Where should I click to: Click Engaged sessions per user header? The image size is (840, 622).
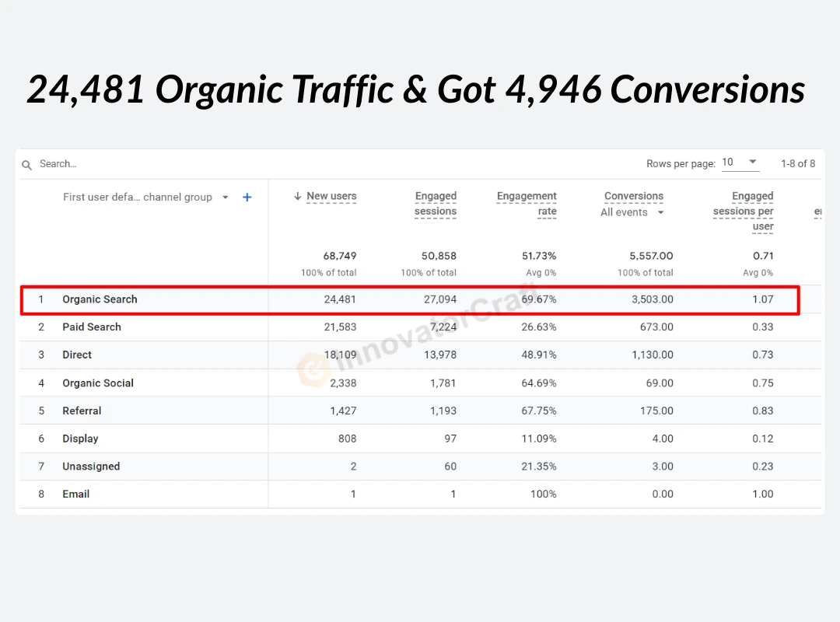click(x=743, y=211)
